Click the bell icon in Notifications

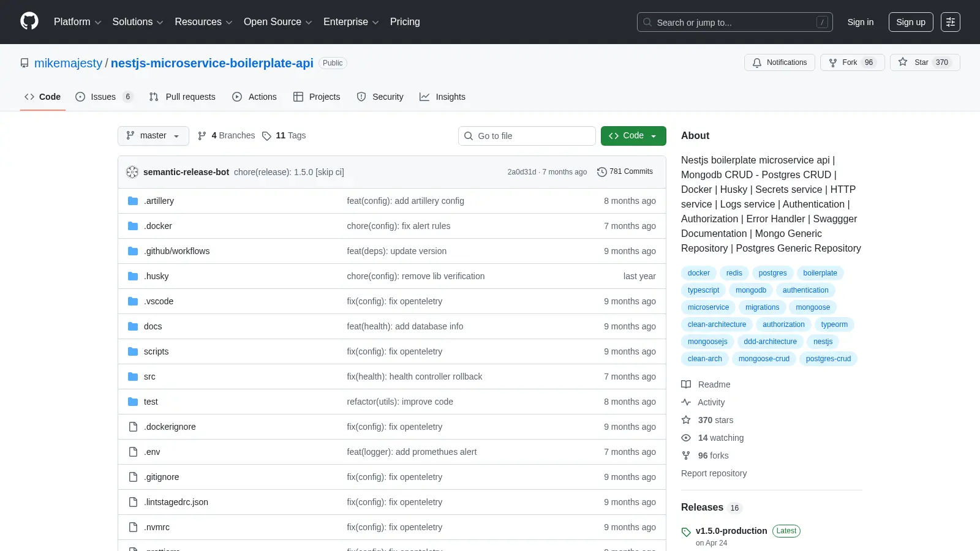pos(757,62)
